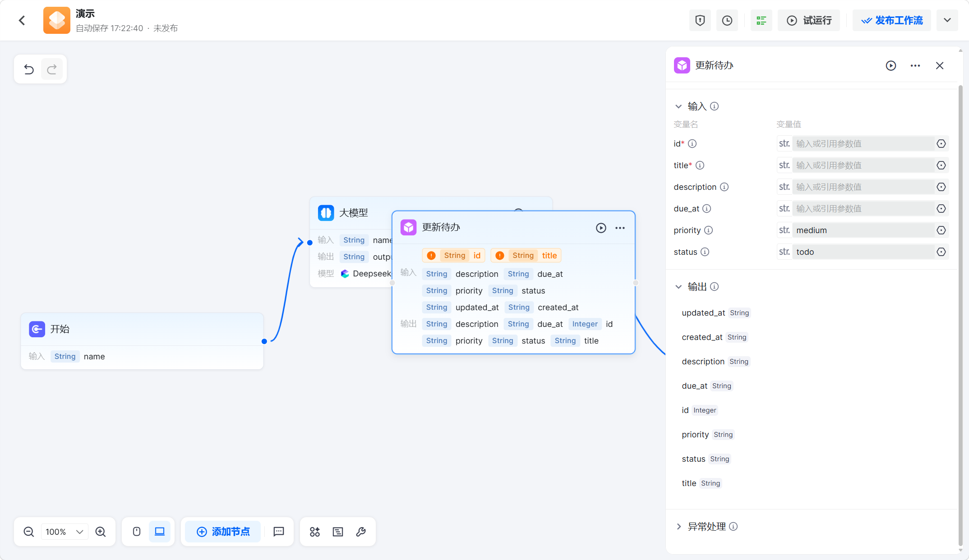
Task: Open variable reference picker for due_at
Action: pos(941,209)
